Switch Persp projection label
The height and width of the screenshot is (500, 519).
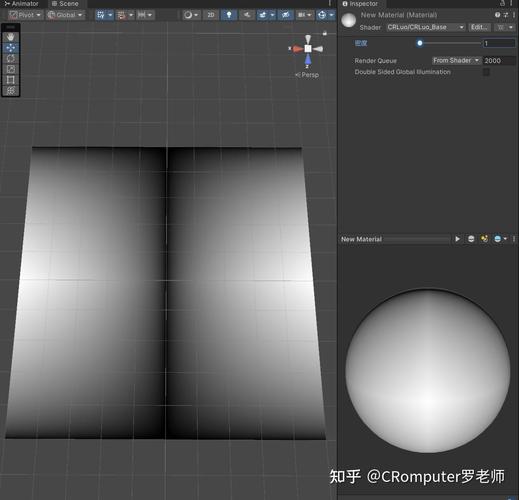307,75
